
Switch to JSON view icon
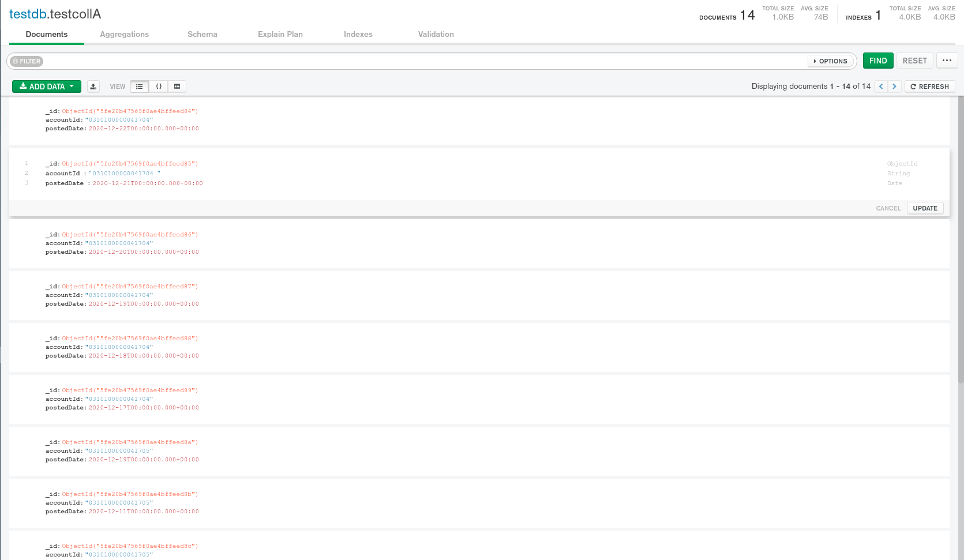tap(159, 87)
